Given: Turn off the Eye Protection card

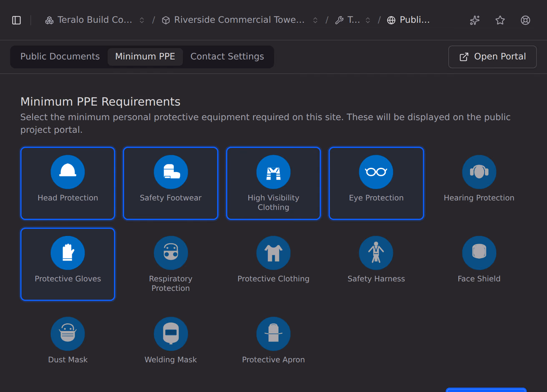Looking at the screenshot, I should [376, 183].
